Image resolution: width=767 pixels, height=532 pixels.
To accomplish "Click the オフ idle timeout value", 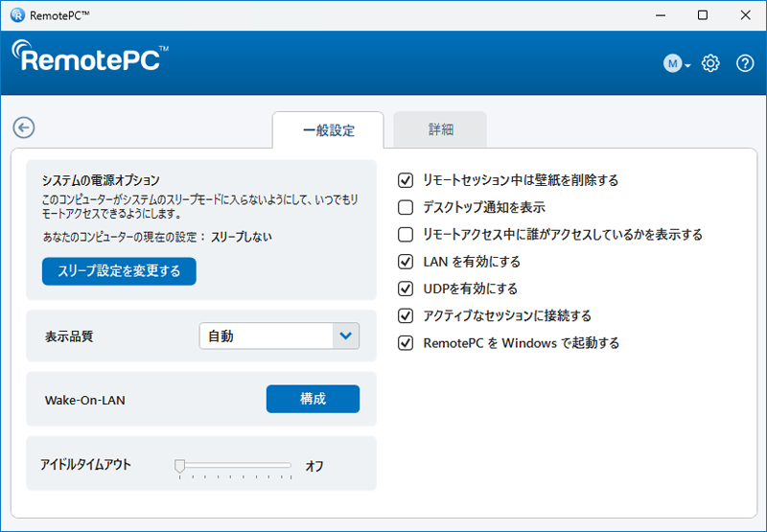I will pos(314,466).
